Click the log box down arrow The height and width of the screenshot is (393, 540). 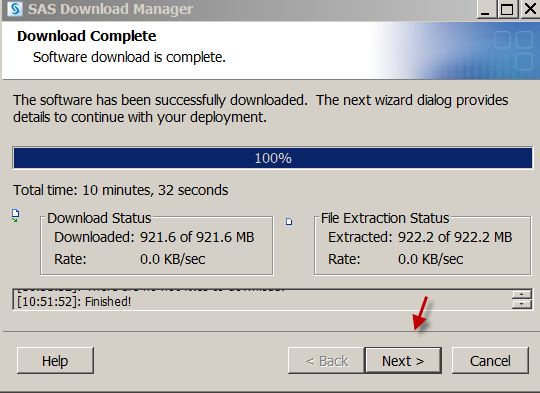(521, 304)
